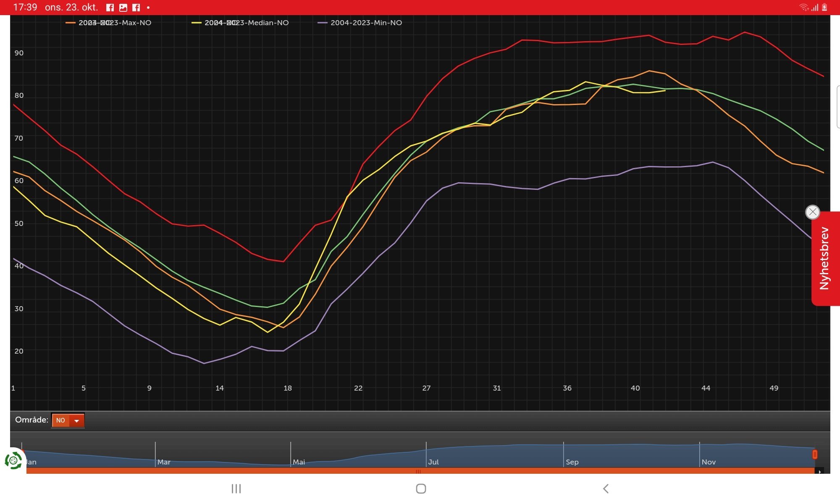Toggle the 2004-2023-Max-NO legend series

coord(108,23)
